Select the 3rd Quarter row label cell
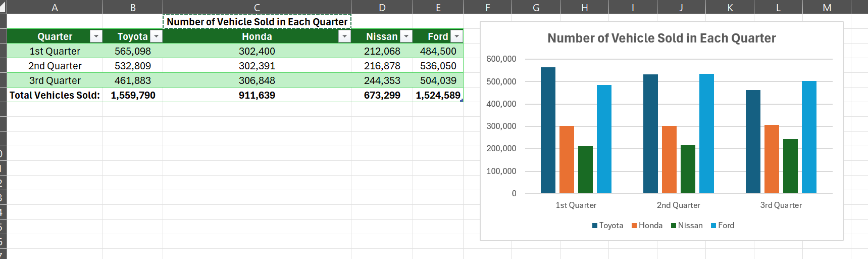The image size is (868, 259). click(55, 80)
